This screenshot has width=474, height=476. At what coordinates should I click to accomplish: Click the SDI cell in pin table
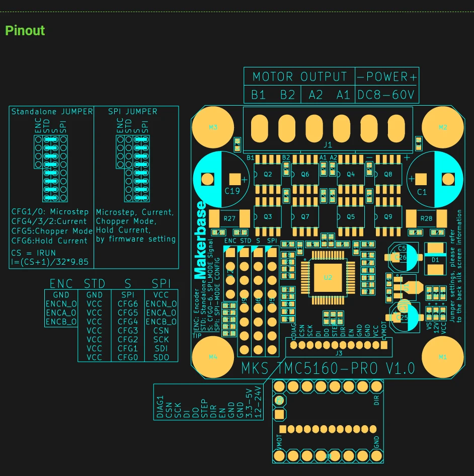coord(161,349)
